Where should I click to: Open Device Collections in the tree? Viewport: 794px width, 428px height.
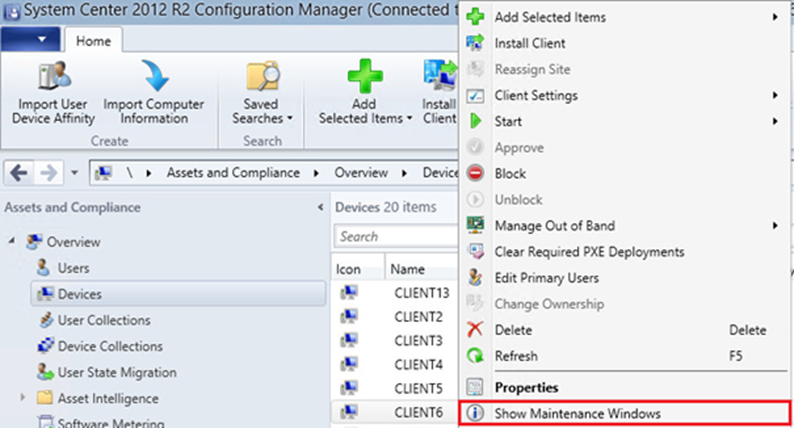click(x=110, y=346)
